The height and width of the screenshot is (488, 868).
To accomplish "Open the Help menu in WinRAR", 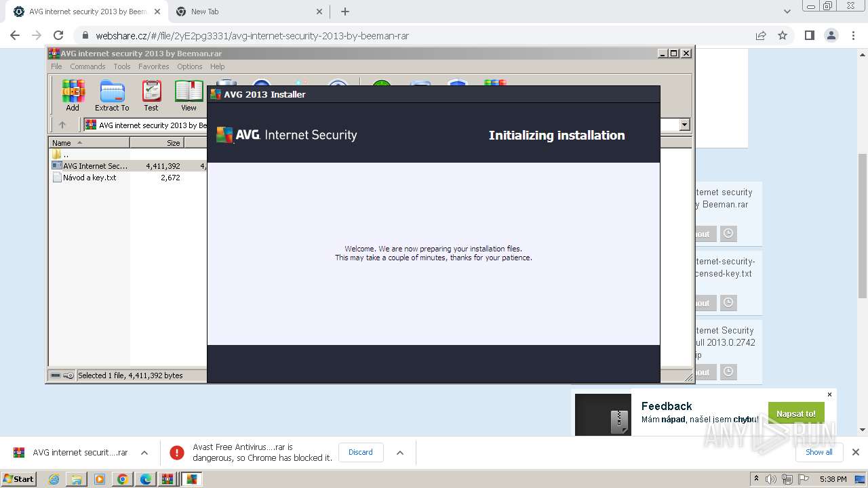I will [218, 66].
